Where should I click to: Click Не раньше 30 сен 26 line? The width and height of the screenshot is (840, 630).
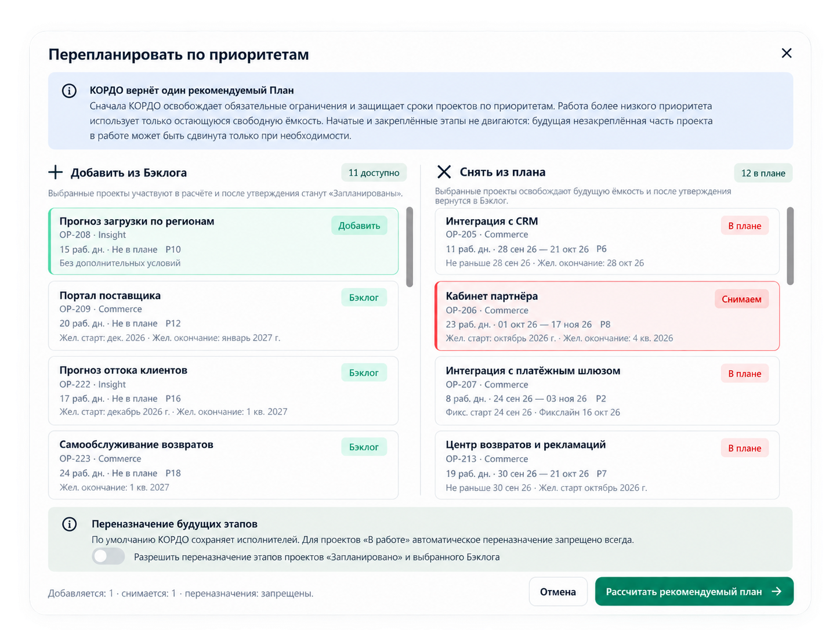pos(546,488)
